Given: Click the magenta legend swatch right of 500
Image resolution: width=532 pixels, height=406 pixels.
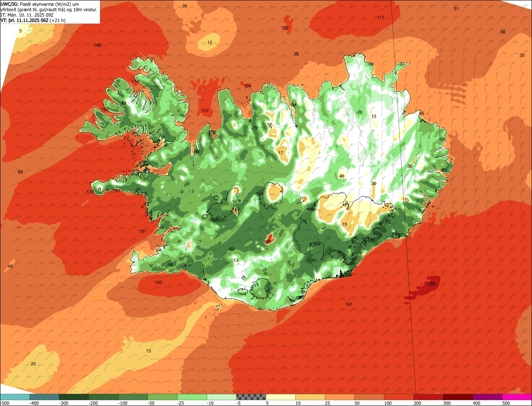Looking at the screenshot, I should (517, 397).
